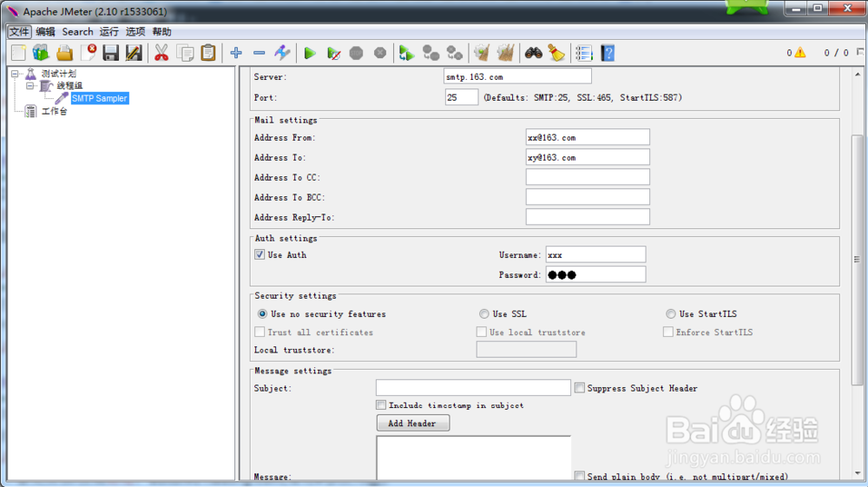This screenshot has height=487, width=868.
Task: Start remote test on all engines
Action: (x=406, y=53)
